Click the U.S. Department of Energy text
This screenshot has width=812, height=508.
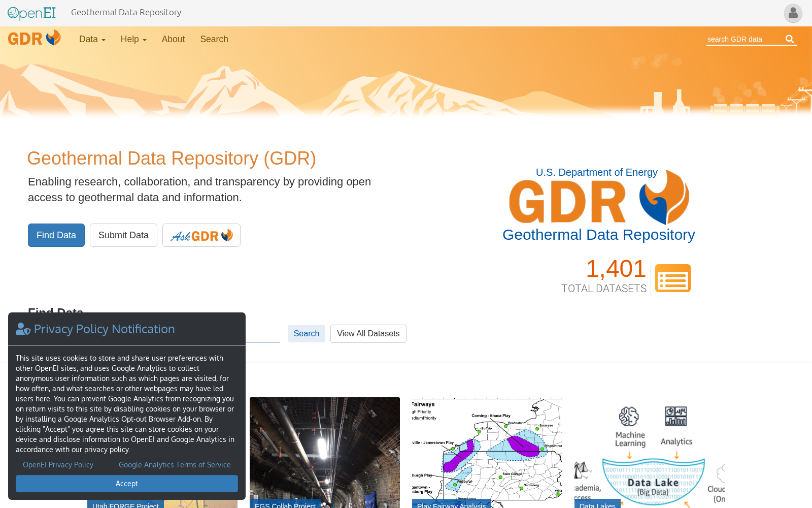tap(597, 172)
